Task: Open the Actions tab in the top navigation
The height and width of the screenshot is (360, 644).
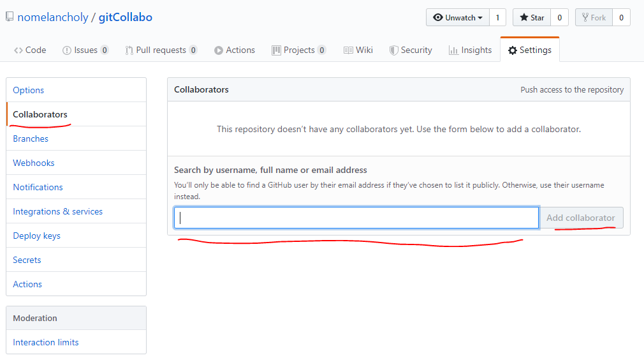Action: [x=235, y=50]
